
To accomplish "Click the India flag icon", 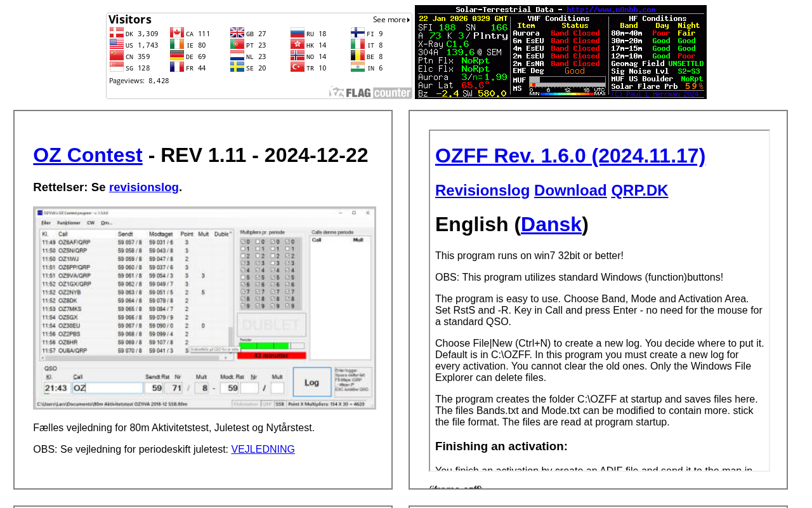I will pos(358,67).
